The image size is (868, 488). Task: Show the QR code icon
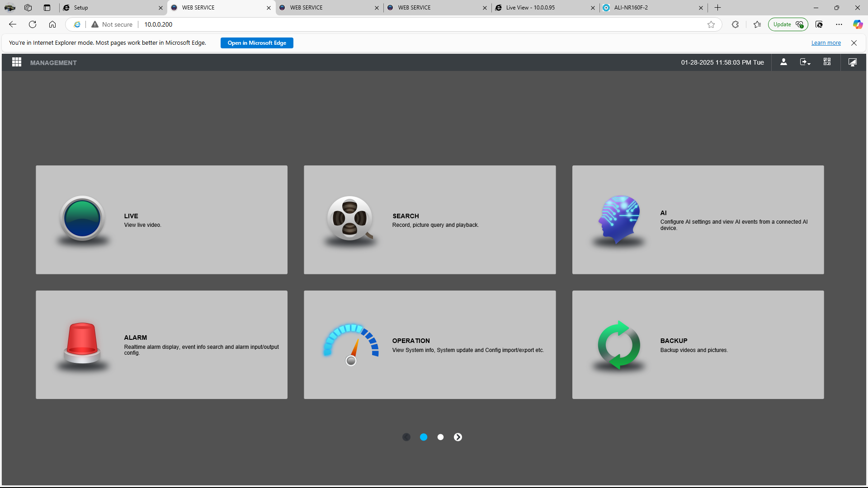(x=827, y=62)
